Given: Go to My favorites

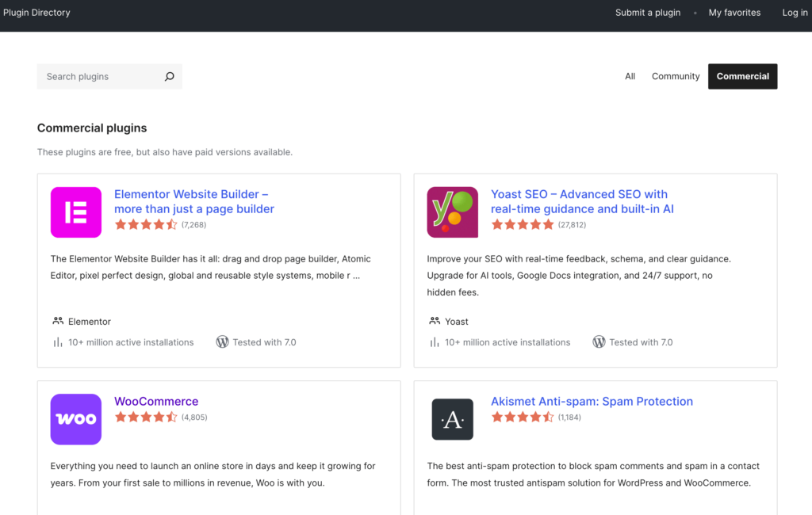Looking at the screenshot, I should tap(734, 13).
